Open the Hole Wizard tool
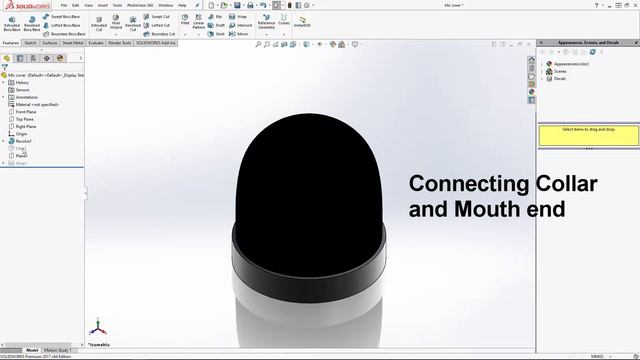Image resolution: width=640 pixels, height=360 pixels. 116,22
